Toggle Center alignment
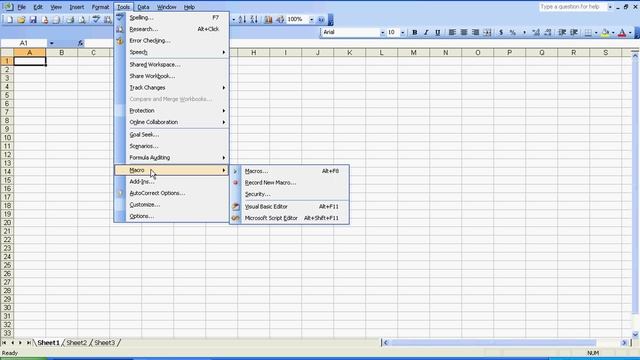The width and height of the screenshot is (640, 360). click(464, 32)
